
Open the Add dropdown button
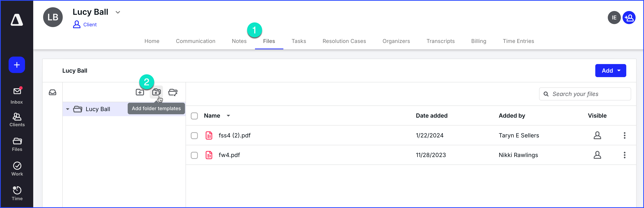pos(610,71)
